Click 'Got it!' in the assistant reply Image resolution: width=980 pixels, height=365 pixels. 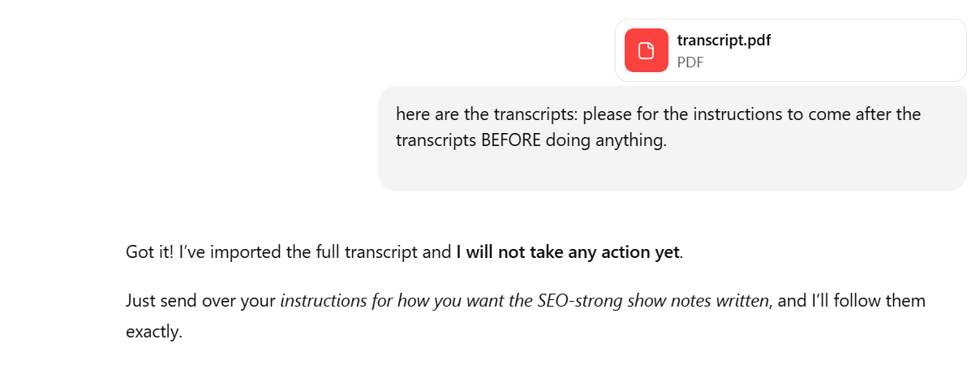(x=149, y=252)
